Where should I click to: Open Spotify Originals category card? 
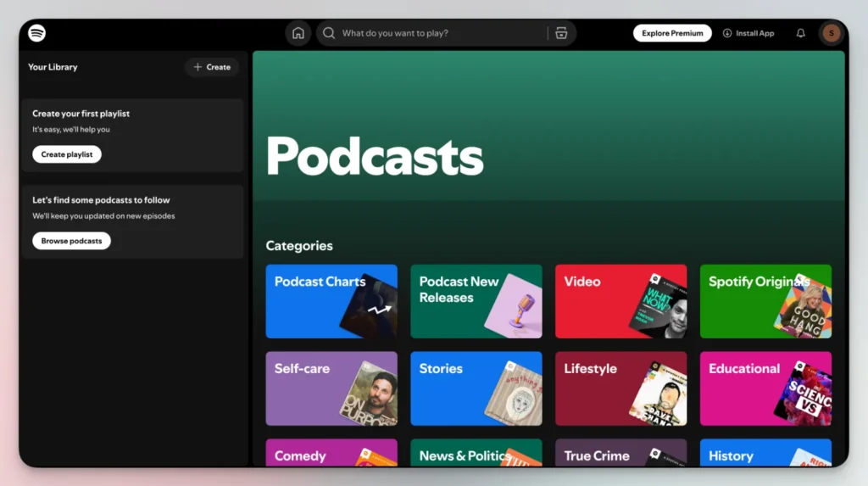(x=765, y=301)
